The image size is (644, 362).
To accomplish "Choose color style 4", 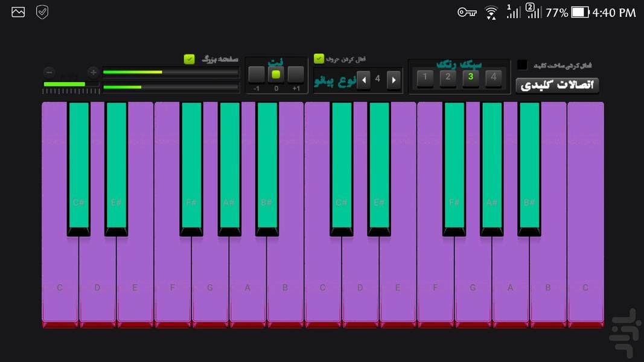I will click(x=494, y=77).
